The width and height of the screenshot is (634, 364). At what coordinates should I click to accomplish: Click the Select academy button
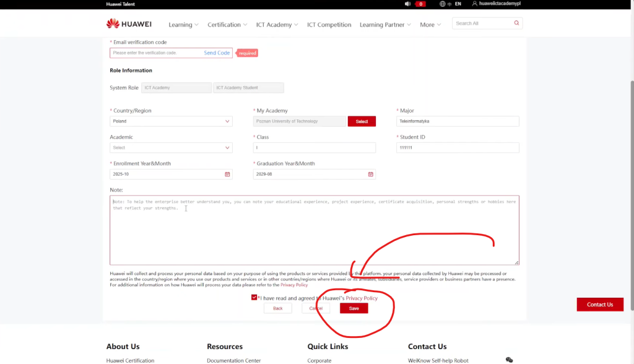point(362,121)
